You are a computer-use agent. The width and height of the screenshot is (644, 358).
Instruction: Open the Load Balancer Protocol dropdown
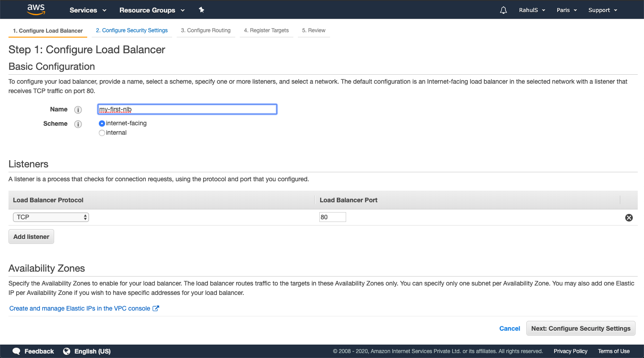51,217
